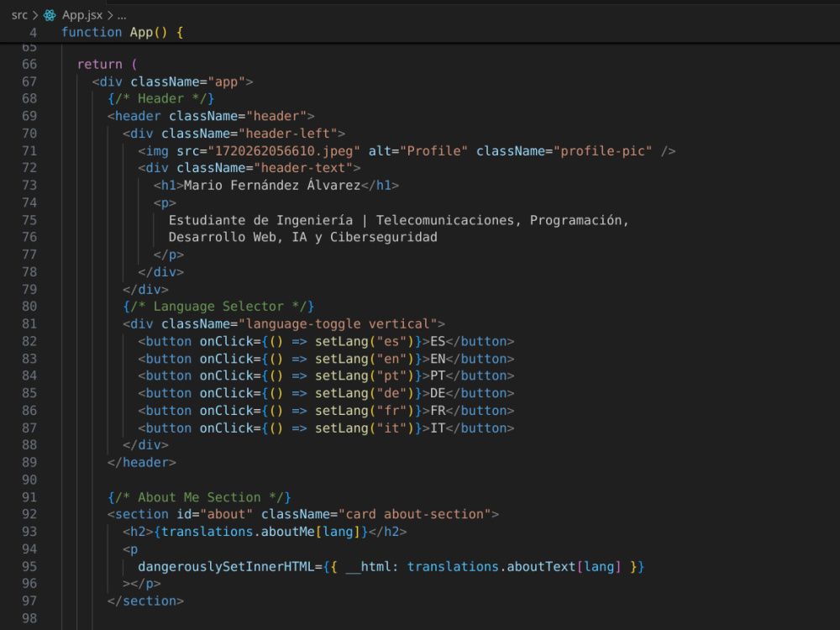
Task: Click translations.aboutText[lang] expression
Action: click(514, 566)
